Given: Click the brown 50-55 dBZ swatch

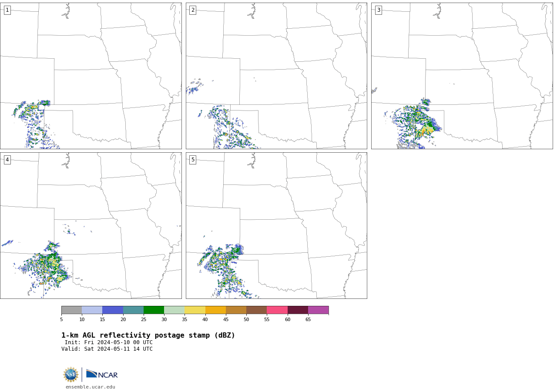Looking at the screenshot, I should [256, 310].
